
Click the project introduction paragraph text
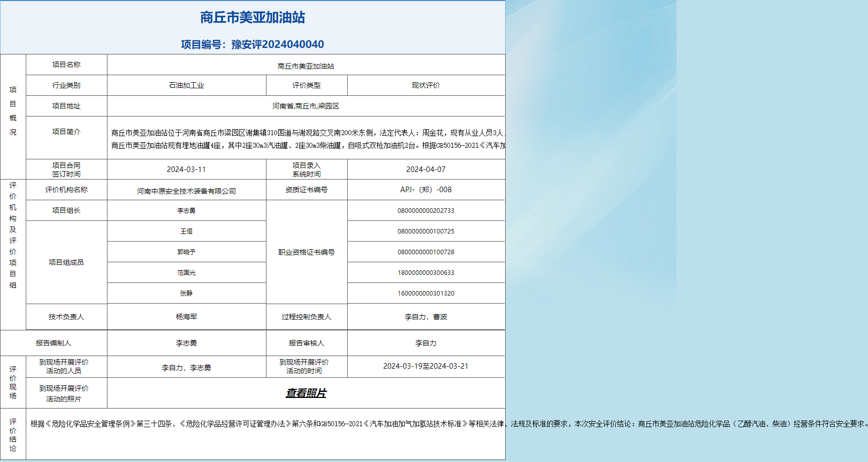pyautogui.click(x=308, y=139)
